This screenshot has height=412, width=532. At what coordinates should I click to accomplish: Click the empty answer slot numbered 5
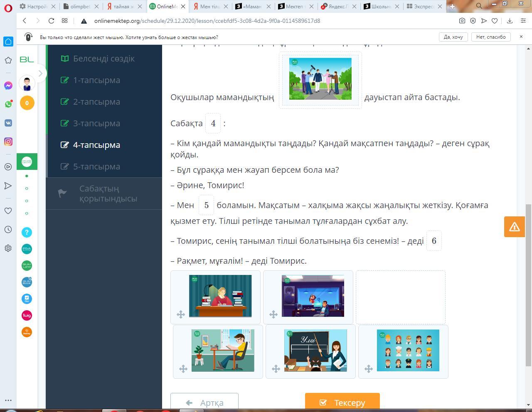206,205
